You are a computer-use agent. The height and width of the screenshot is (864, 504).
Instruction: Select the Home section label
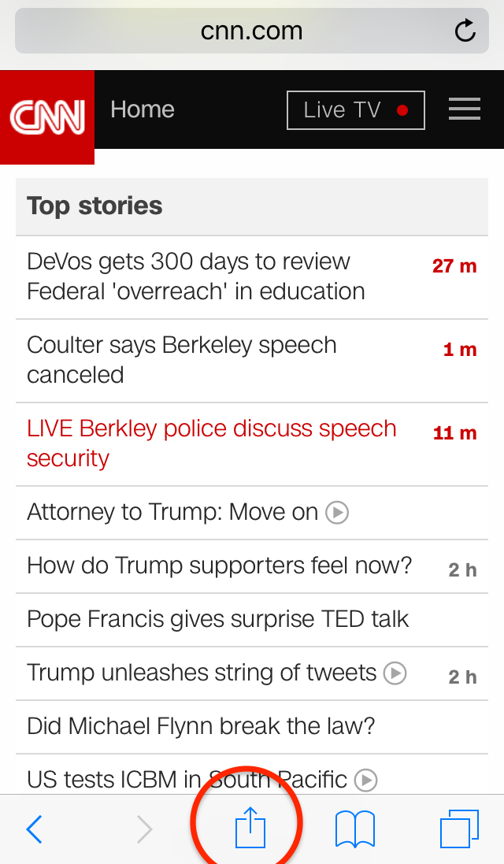(x=142, y=109)
